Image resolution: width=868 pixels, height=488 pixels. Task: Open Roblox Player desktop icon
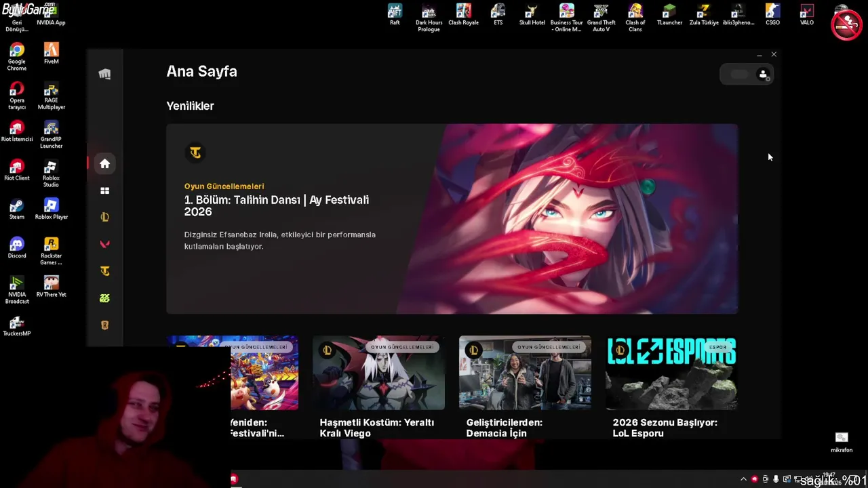pos(51,209)
